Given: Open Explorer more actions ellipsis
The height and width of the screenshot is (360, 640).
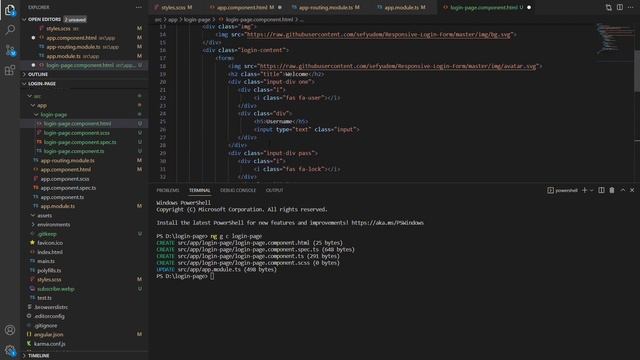Looking at the screenshot, I should click(x=139, y=7).
